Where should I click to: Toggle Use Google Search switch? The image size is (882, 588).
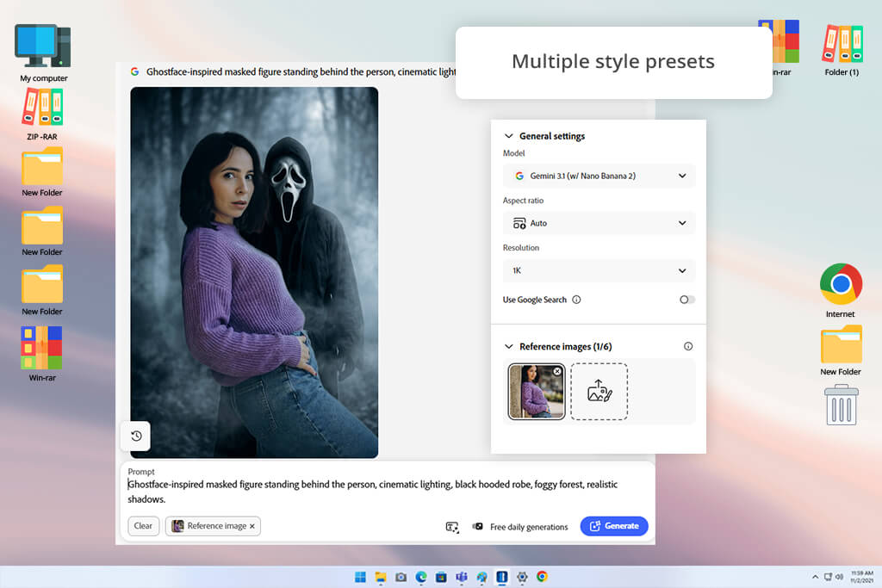[x=686, y=300]
